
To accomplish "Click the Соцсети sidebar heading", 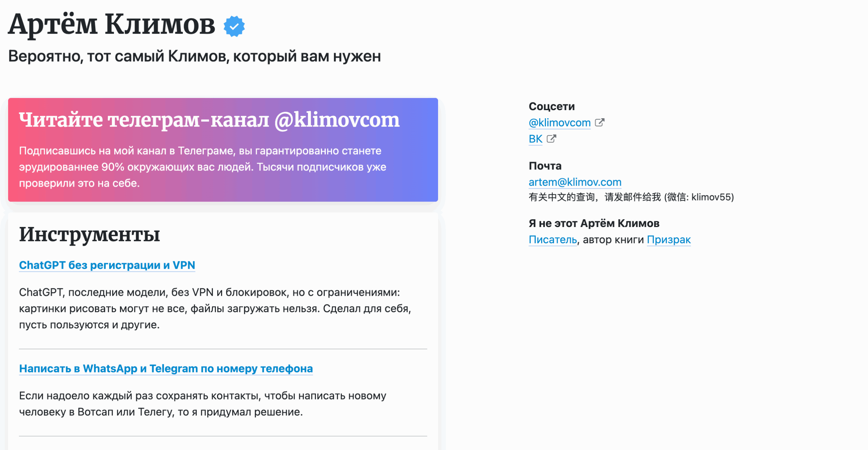I will pyautogui.click(x=552, y=106).
